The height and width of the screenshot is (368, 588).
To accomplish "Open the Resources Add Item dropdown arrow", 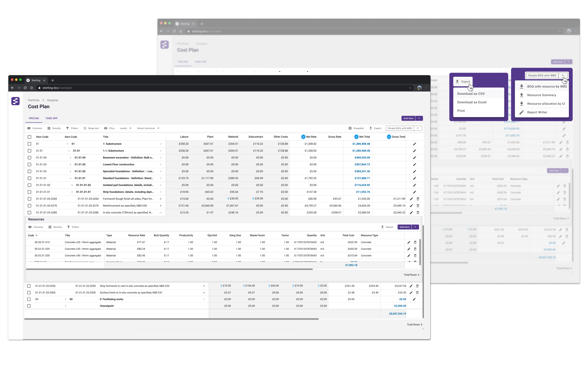I will tap(415, 227).
